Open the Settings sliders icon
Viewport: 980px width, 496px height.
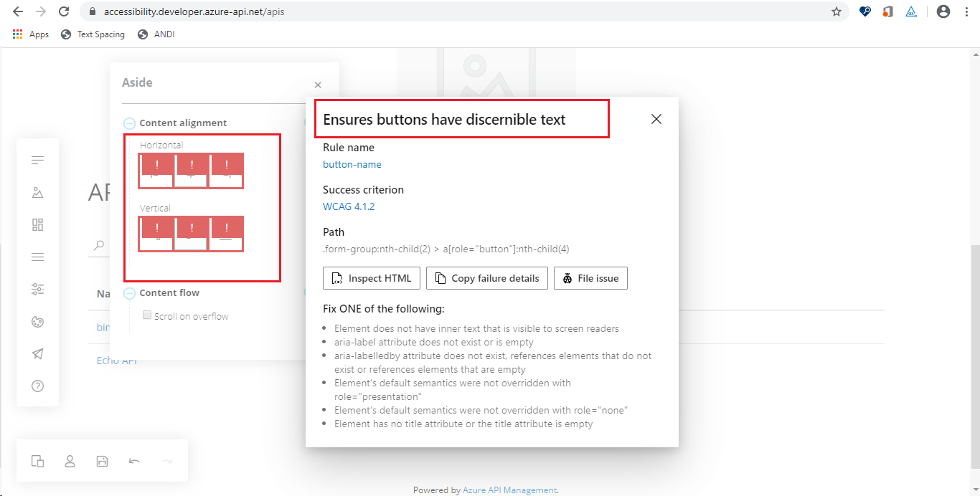point(37,289)
